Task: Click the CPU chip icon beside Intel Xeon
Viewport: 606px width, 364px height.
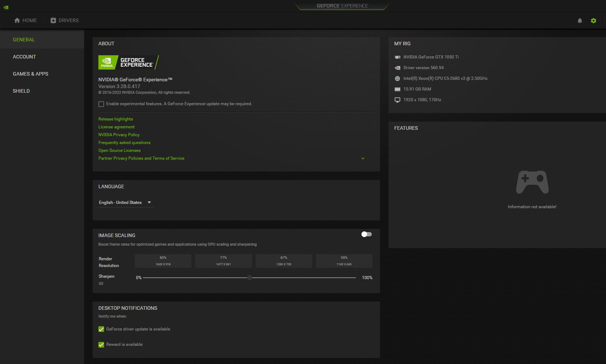Action: [x=397, y=78]
